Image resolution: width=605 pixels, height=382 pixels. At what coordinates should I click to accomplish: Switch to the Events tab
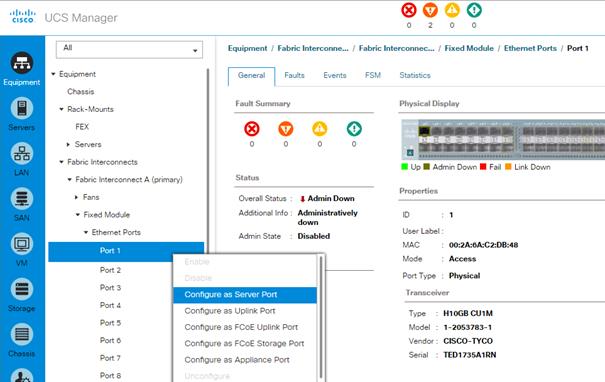(x=335, y=76)
